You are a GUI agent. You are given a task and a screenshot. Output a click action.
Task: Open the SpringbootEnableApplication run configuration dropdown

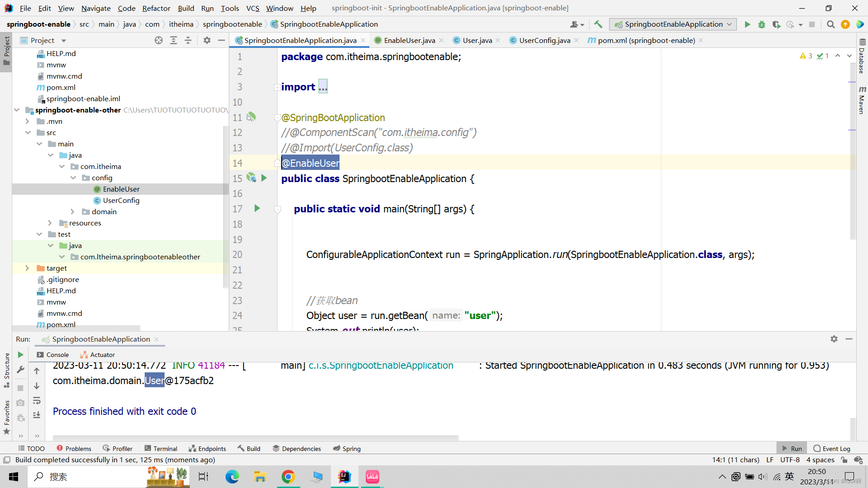(673, 24)
